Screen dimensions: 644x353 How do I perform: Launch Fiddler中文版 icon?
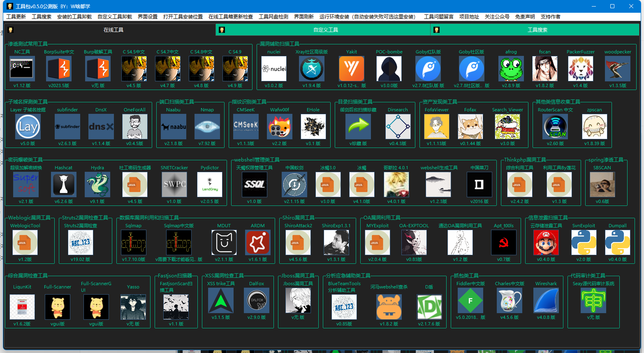[x=470, y=300]
